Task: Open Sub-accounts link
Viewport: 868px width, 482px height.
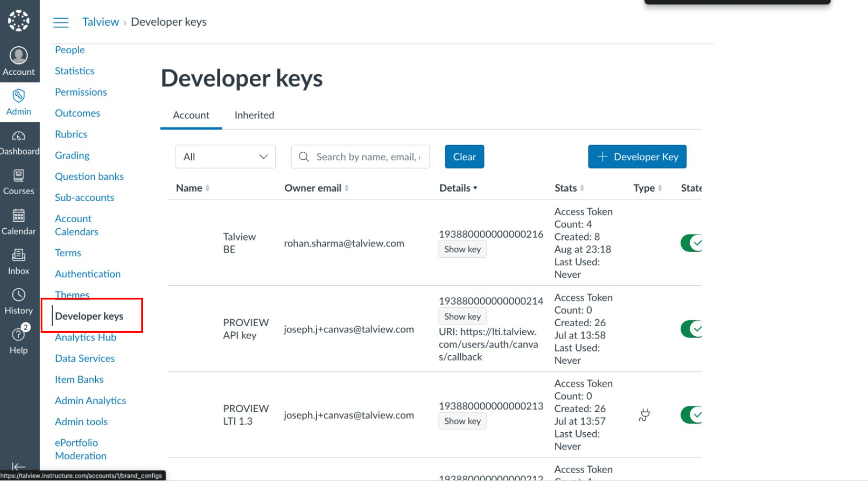Action: click(x=84, y=198)
